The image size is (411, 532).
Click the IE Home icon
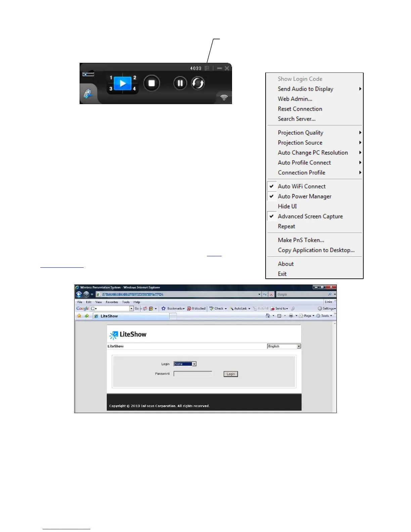(x=268, y=316)
